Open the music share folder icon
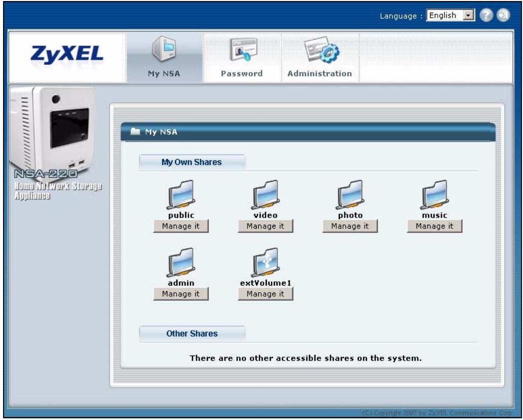The width and height of the screenshot is (523, 420). coord(435,195)
